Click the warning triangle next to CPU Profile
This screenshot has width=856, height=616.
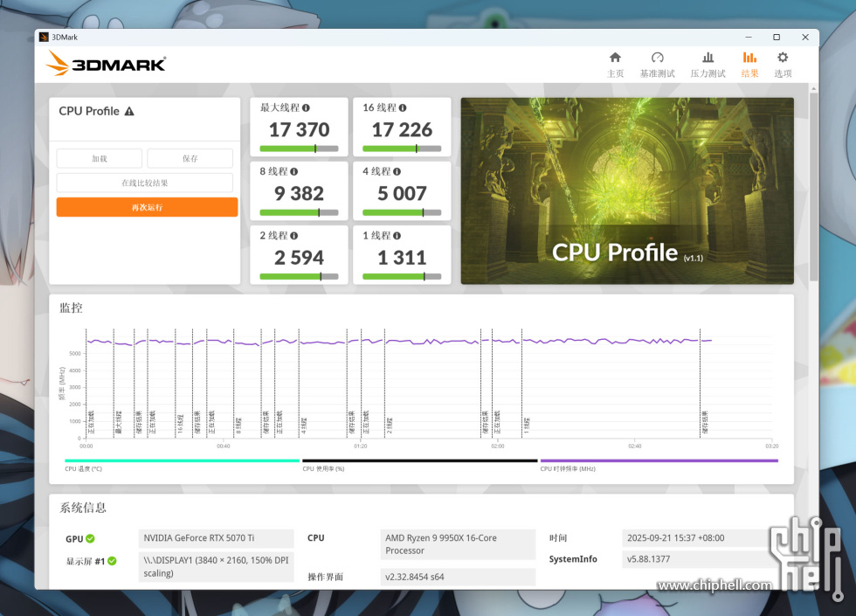coord(129,112)
